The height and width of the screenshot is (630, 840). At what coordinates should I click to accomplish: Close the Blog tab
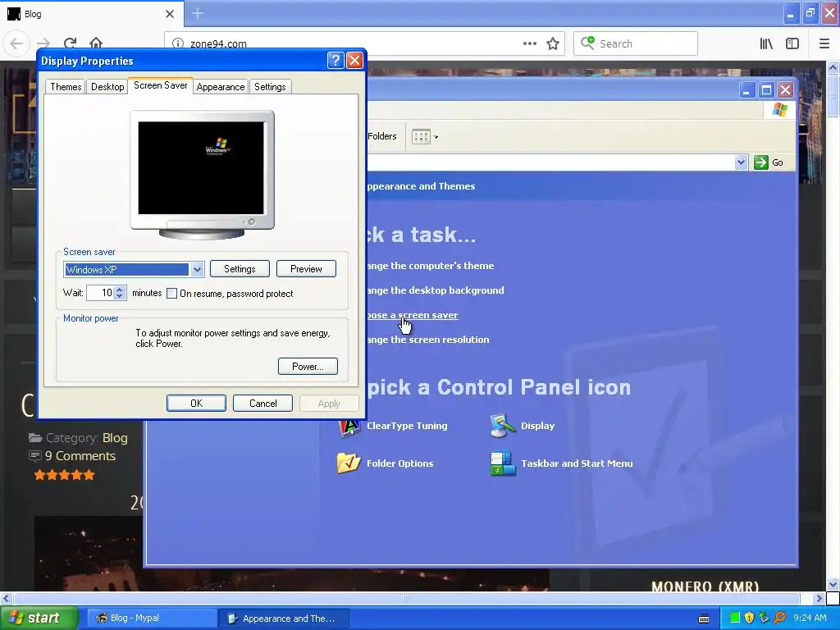click(170, 14)
